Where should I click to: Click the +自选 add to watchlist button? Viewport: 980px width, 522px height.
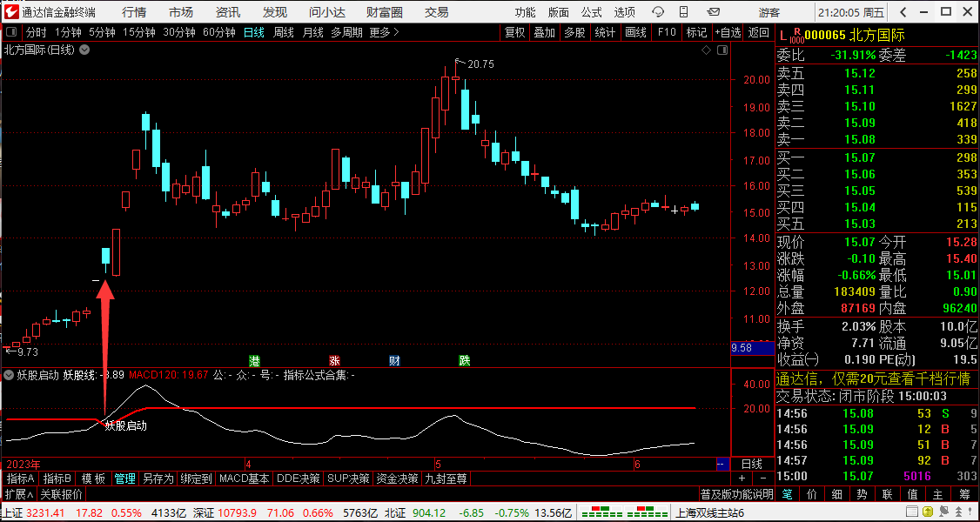728,32
